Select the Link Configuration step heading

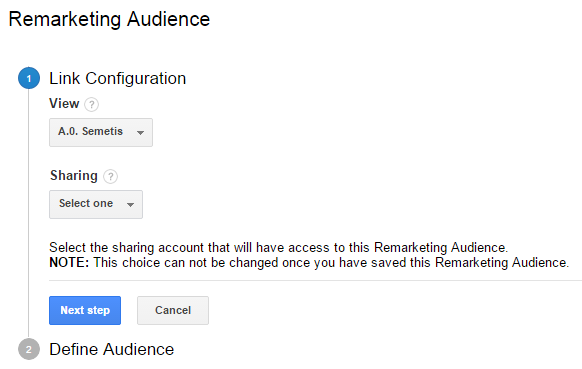118,78
